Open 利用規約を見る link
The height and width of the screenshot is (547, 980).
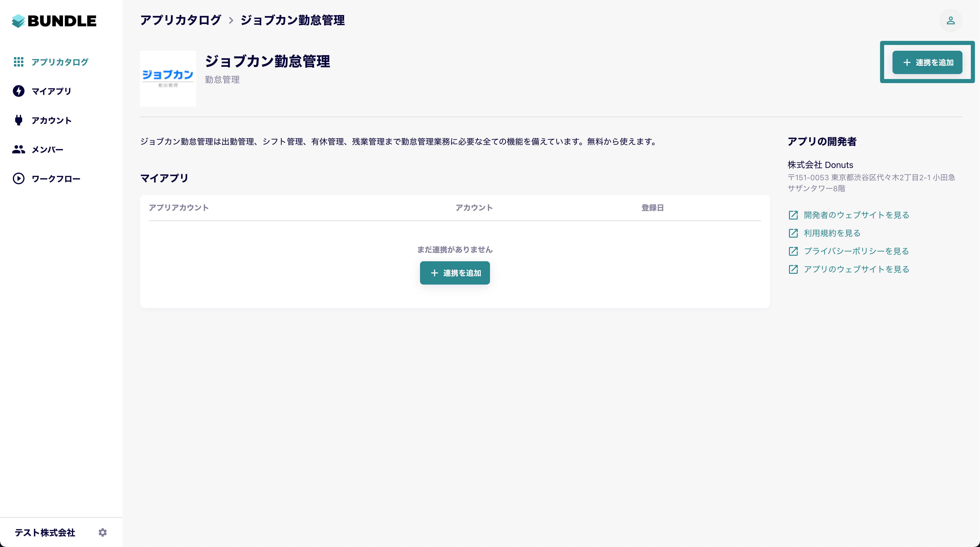click(832, 233)
